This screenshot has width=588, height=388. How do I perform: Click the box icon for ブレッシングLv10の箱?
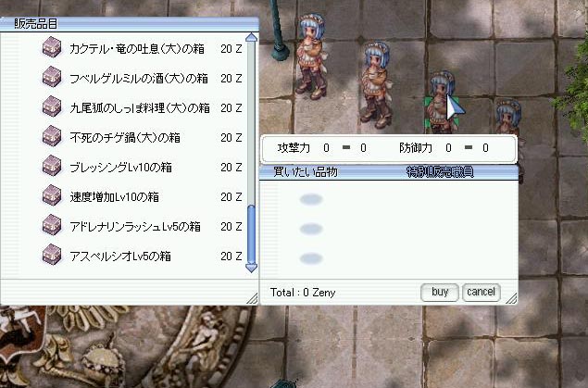52,166
